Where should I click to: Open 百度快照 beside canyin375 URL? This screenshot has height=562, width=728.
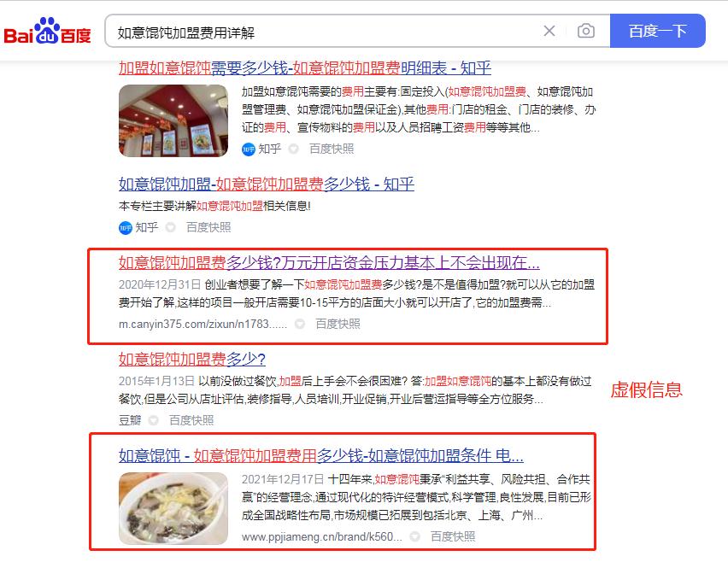[x=338, y=324]
